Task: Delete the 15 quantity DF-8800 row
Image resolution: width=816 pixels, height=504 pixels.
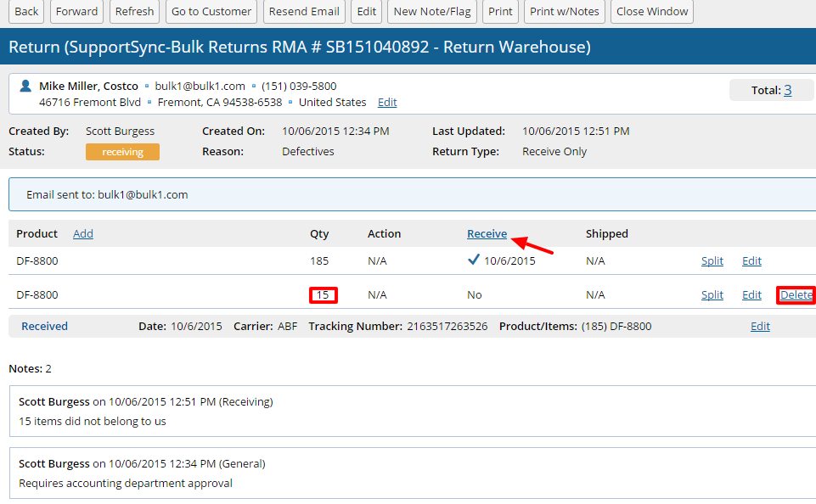Action: (796, 294)
